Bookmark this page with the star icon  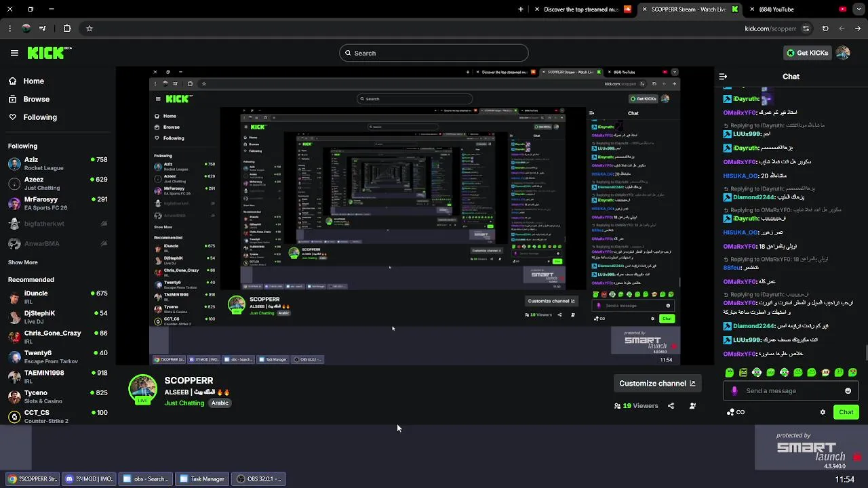(89, 28)
